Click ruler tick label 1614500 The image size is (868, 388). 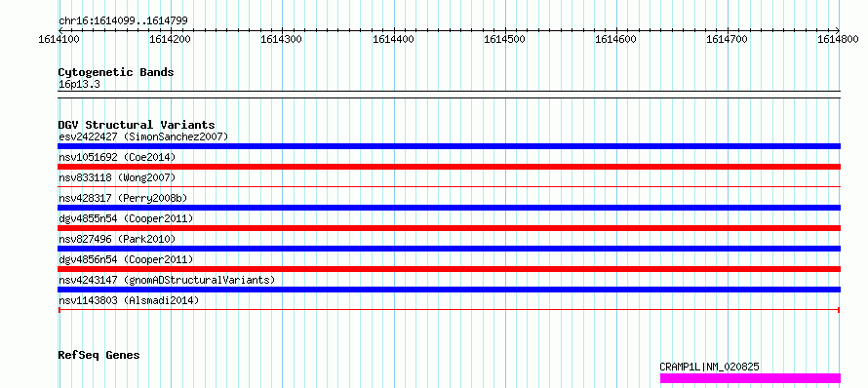click(x=504, y=39)
